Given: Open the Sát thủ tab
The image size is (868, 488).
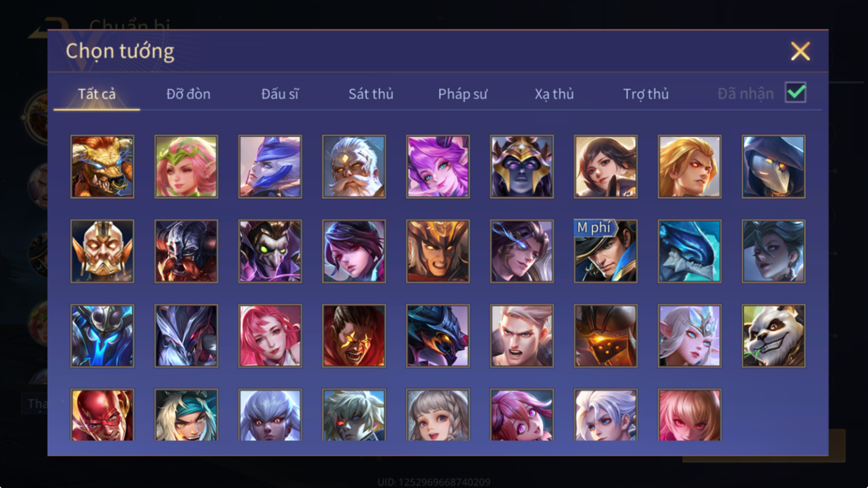Looking at the screenshot, I should click(x=371, y=94).
